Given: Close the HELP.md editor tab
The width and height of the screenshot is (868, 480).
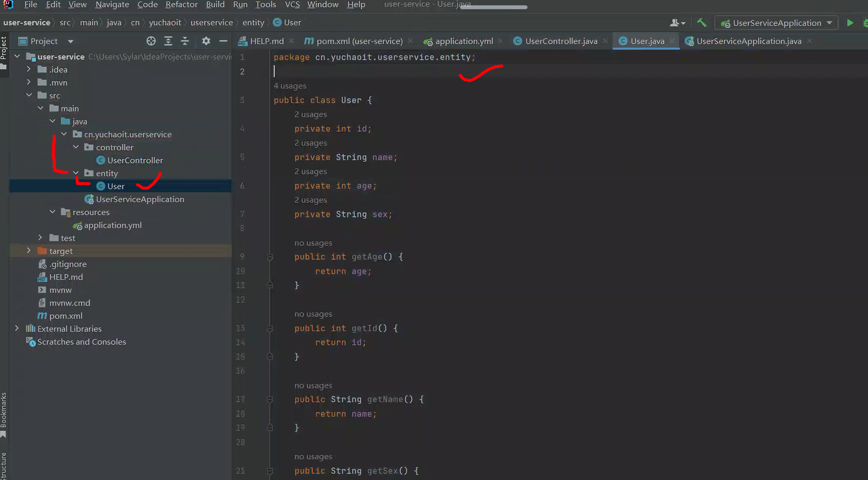Looking at the screenshot, I should (x=292, y=41).
